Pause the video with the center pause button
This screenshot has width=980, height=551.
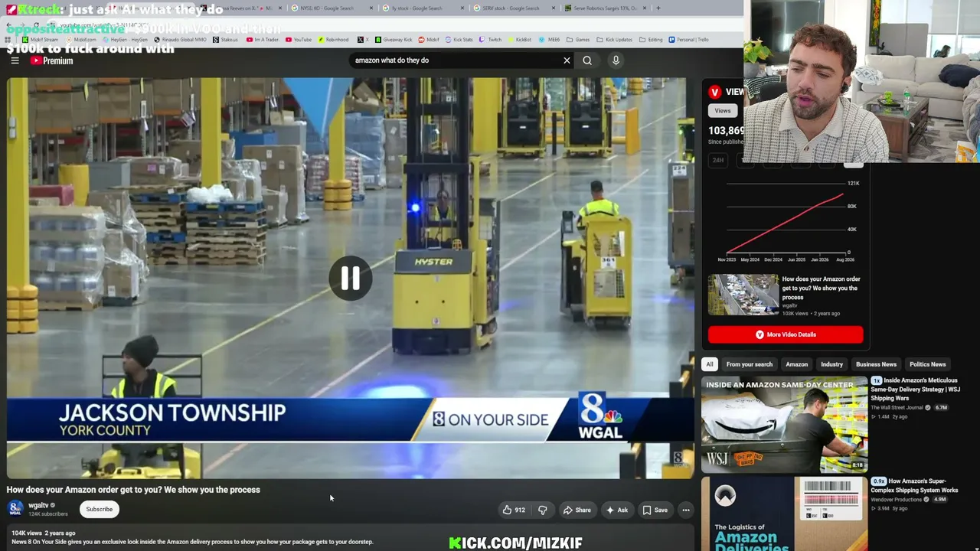pos(350,278)
